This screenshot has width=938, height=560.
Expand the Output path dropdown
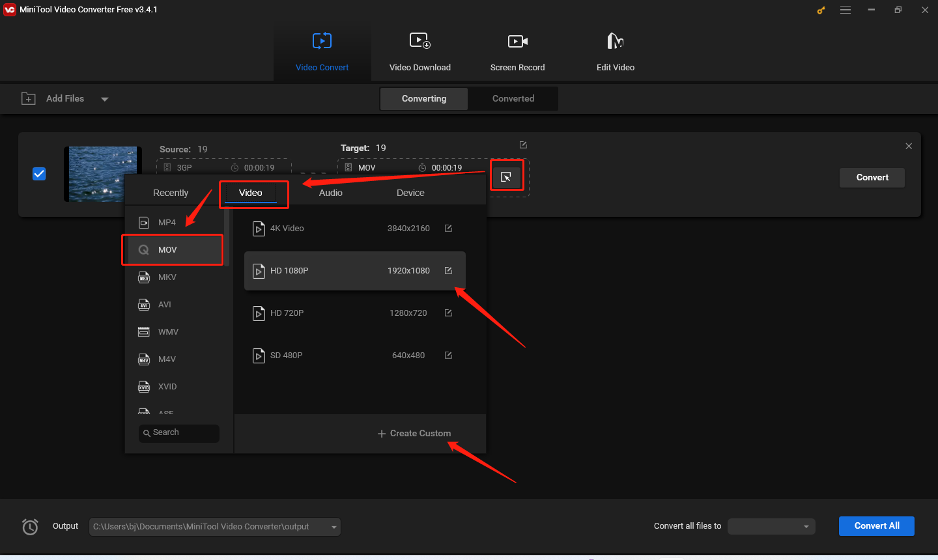tap(334, 527)
